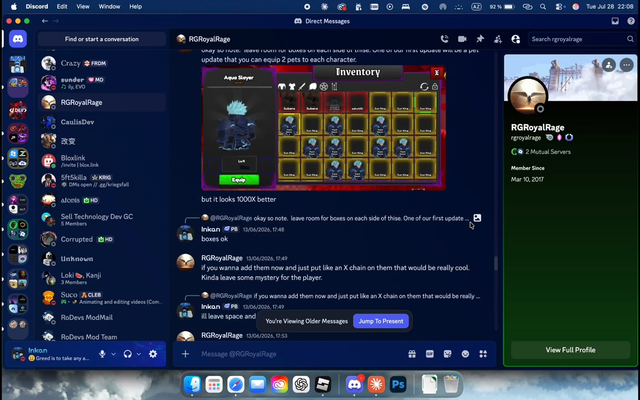Open the emoji picker
The image size is (640, 400).
[465, 354]
